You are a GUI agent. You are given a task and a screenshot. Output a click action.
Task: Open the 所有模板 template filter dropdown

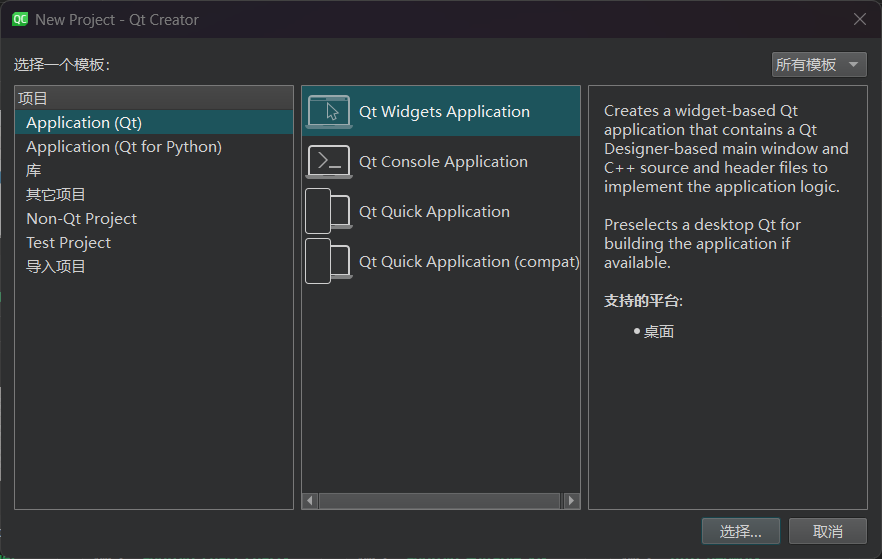point(818,65)
